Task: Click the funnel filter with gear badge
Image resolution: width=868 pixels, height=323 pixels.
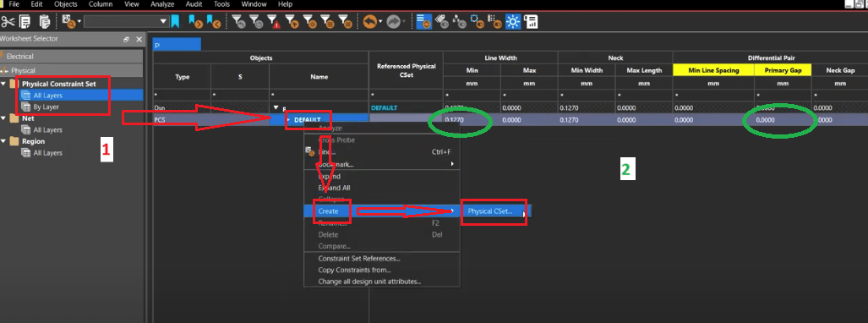Action: click(x=310, y=22)
